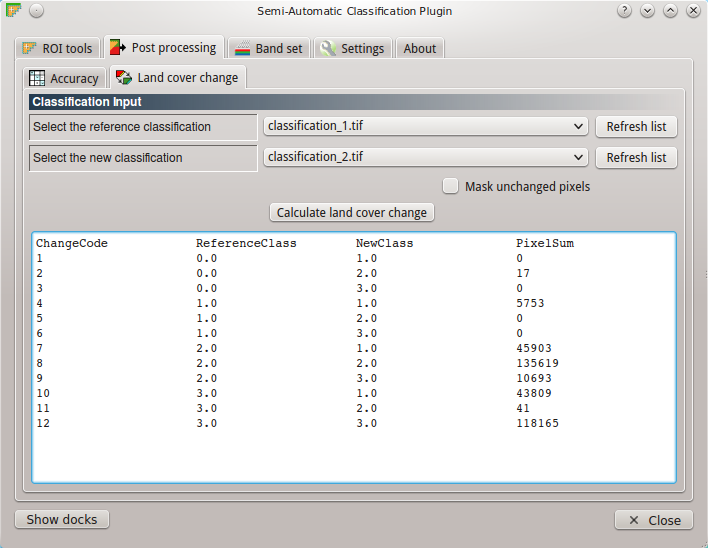Maximize the window with the up chevron
The image size is (708, 548).
[671, 10]
